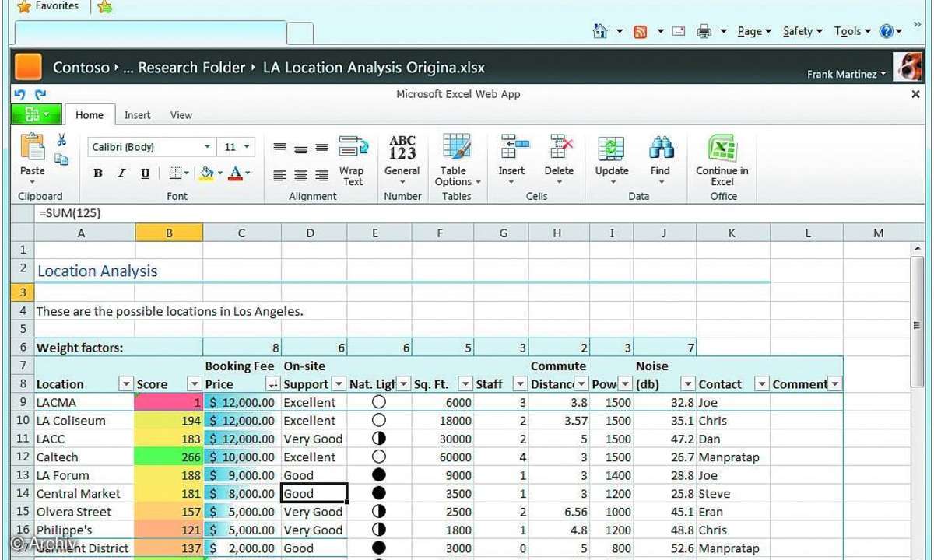Click the Contoso breadcrumb link
The image size is (934, 560).
point(81,68)
